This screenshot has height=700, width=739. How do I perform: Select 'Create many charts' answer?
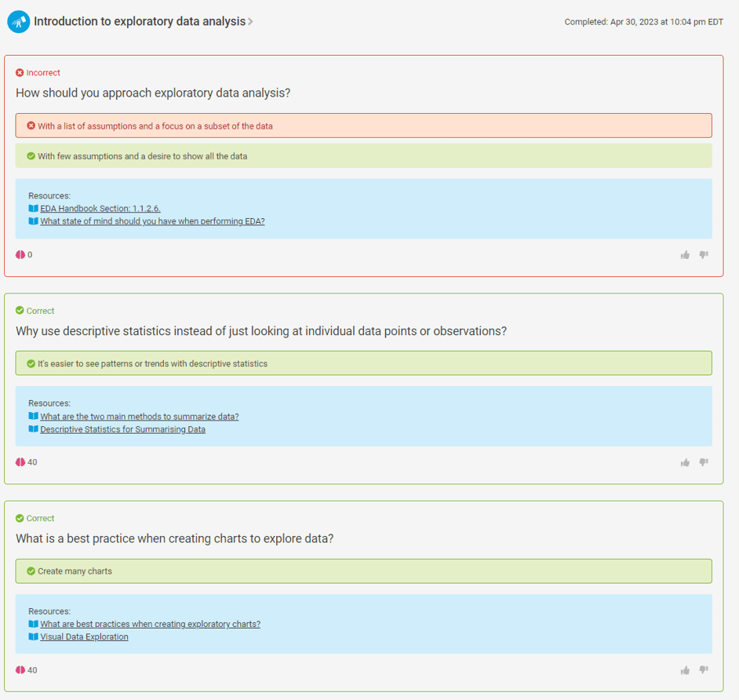click(363, 571)
